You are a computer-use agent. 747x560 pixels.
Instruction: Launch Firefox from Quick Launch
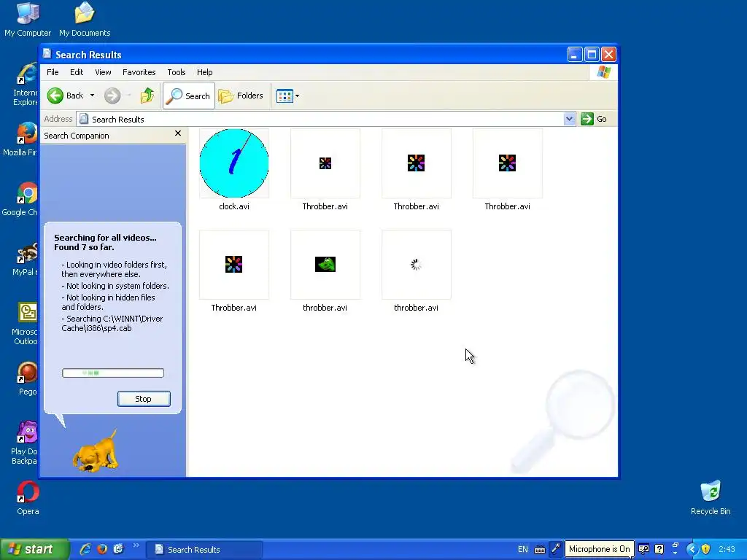pyautogui.click(x=102, y=549)
